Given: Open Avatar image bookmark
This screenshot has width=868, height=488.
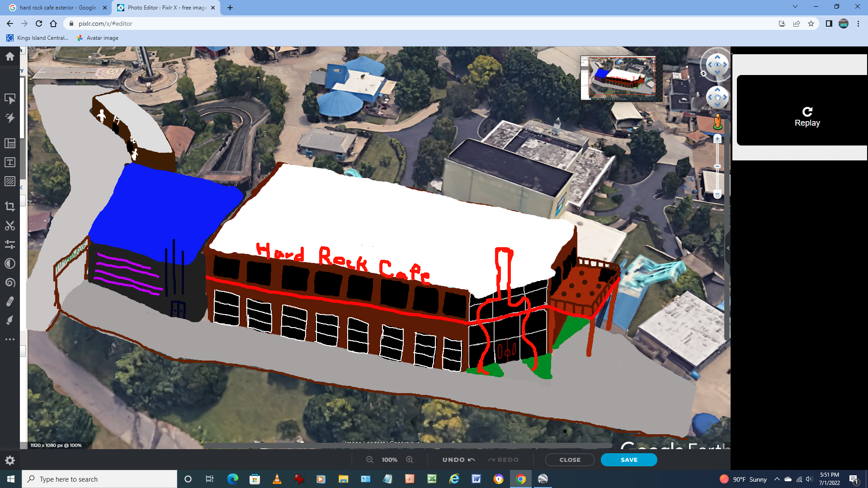Looking at the screenshot, I should click(x=97, y=38).
